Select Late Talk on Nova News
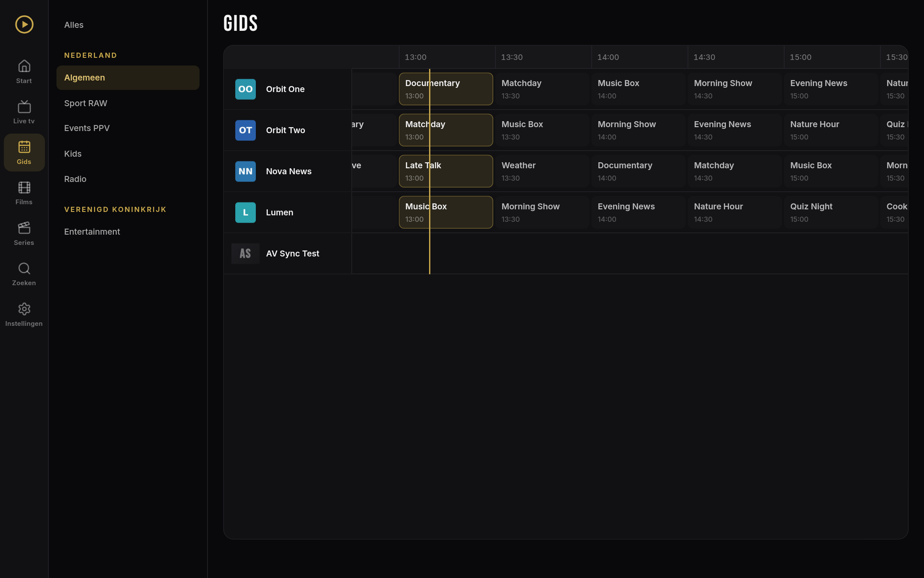The height and width of the screenshot is (578, 924). click(x=446, y=171)
